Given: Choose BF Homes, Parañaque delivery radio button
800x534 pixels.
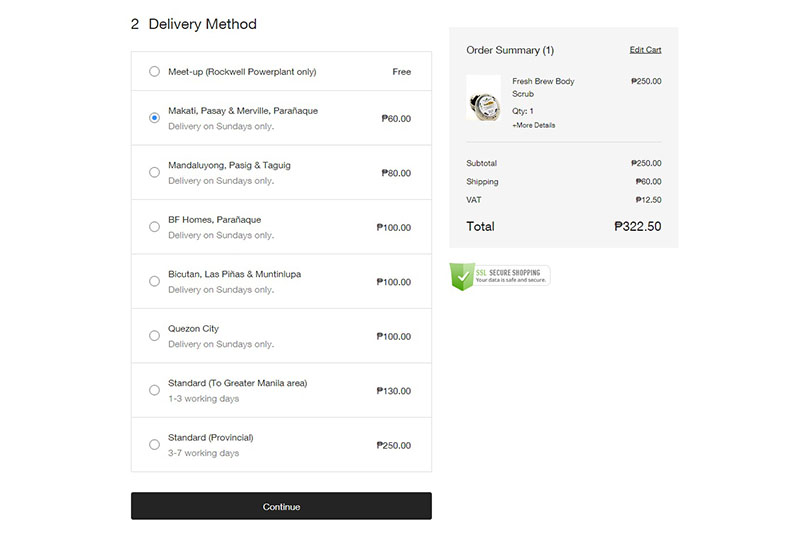Looking at the screenshot, I should click(x=154, y=227).
